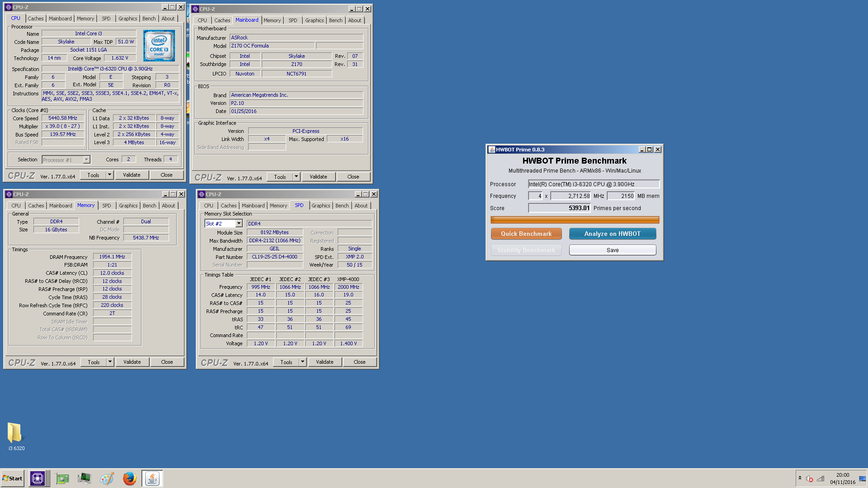The image size is (868, 488).
Task: Open About tab in Mainboard window
Action: 354,20
